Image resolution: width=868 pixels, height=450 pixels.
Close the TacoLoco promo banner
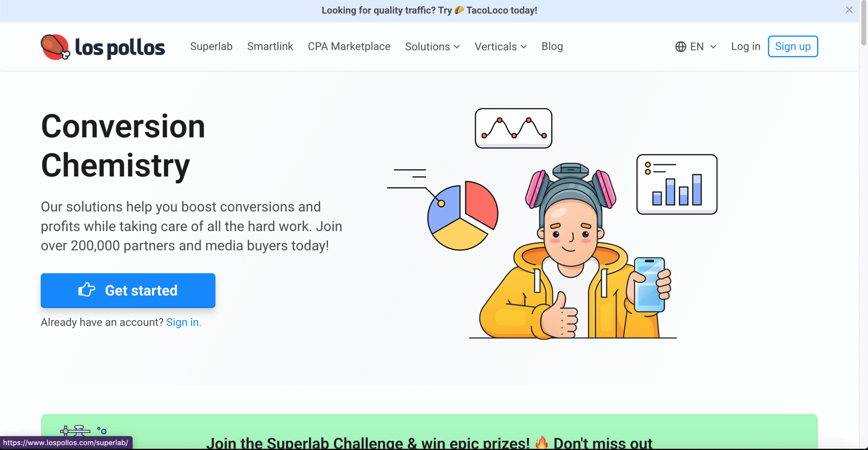(x=849, y=10)
